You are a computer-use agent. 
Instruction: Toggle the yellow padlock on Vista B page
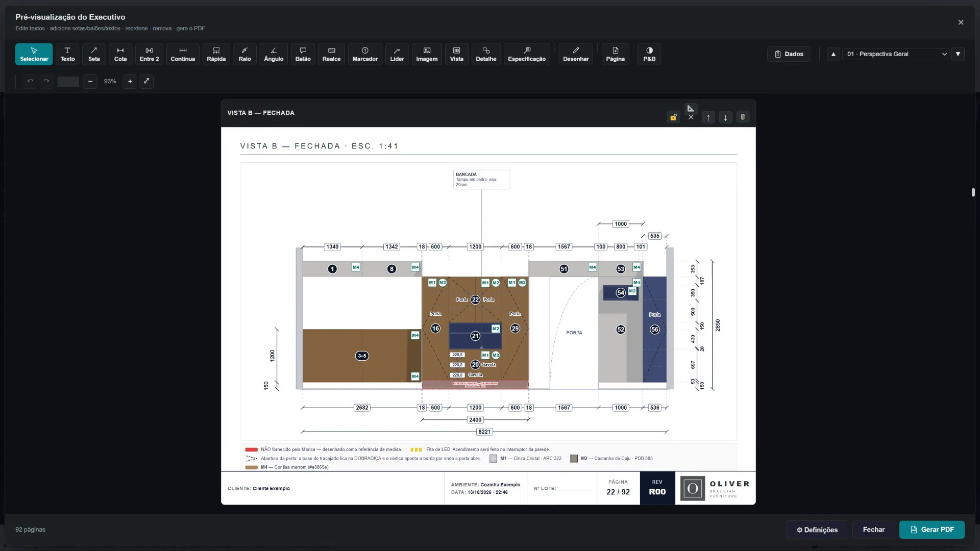pyautogui.click(x=673, y=117)
